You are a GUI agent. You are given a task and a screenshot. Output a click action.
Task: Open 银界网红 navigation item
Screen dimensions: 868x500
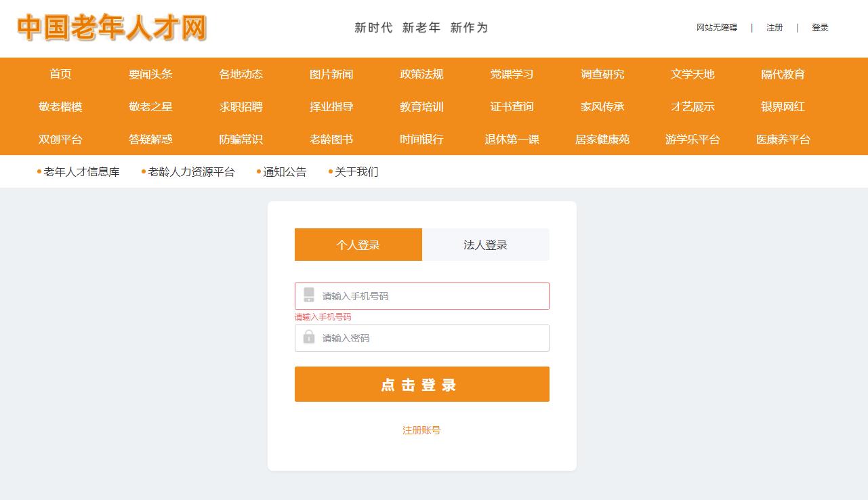point(783,106)
